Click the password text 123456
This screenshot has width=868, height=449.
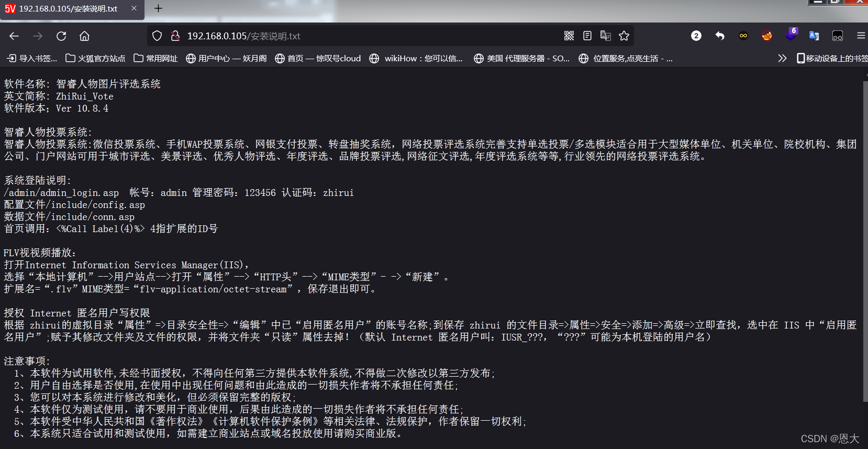point(260,193)
